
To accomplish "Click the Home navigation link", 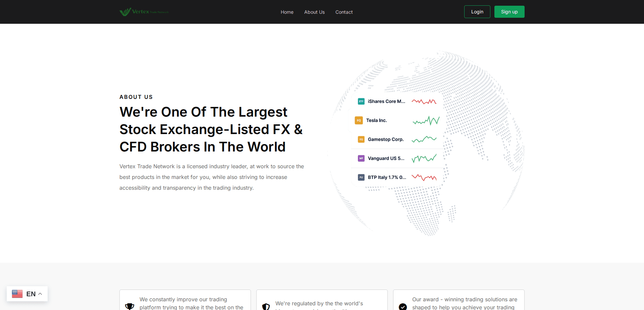I will pos(287,12).
